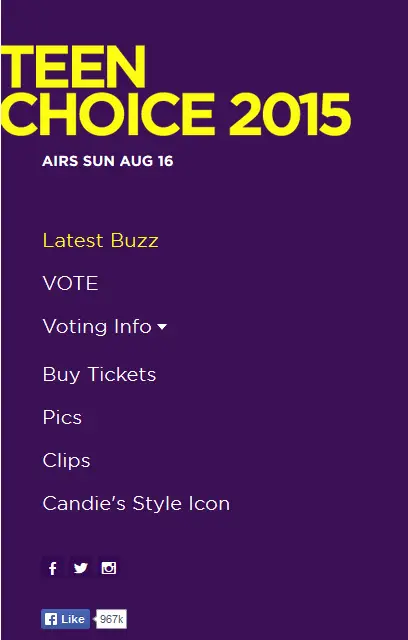The width and height of the screenshot is (408, 640).
Task: Open the Facebook social icon
Action: [x=53, y=568]
